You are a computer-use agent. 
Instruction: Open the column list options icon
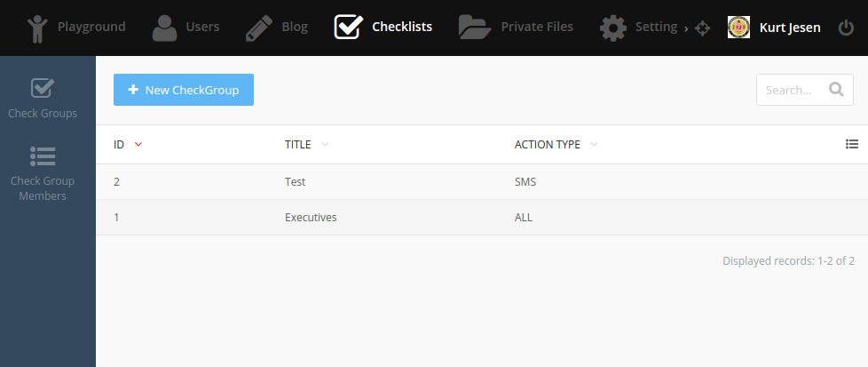pyautogui.click(x=852, y=144)
